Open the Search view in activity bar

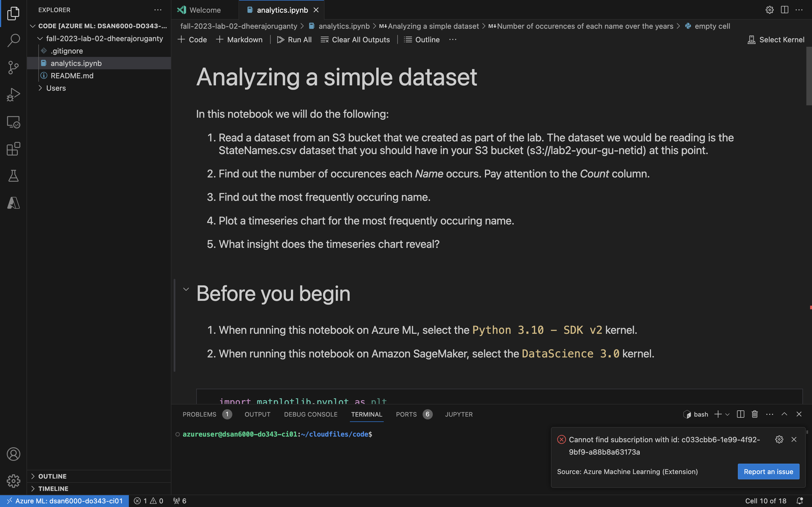click(14, 40)
